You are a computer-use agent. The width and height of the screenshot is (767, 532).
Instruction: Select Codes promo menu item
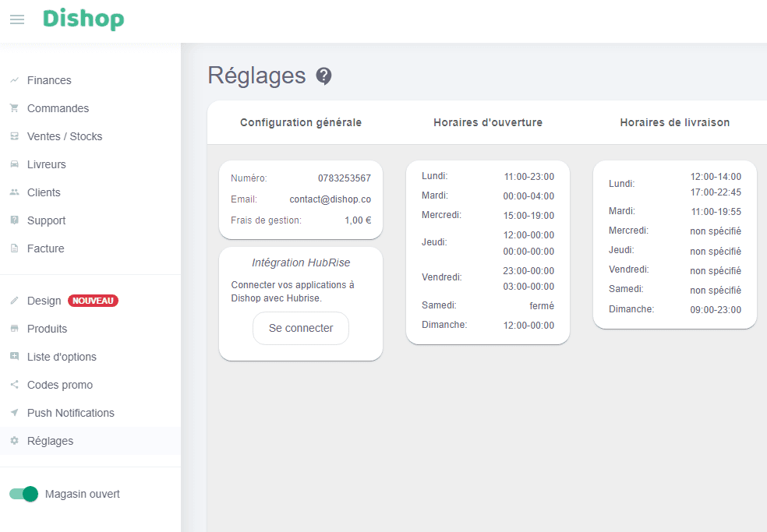coord(60,385)
